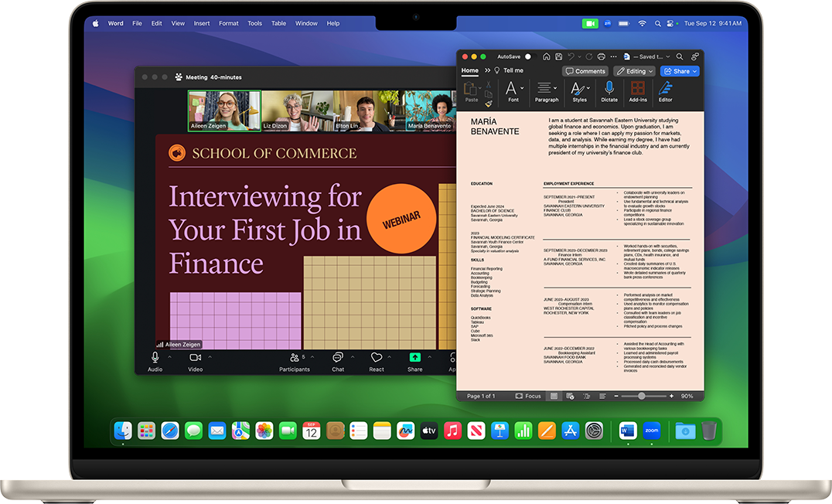Switch to Print Layout view icon

click(x=554, y=397)
